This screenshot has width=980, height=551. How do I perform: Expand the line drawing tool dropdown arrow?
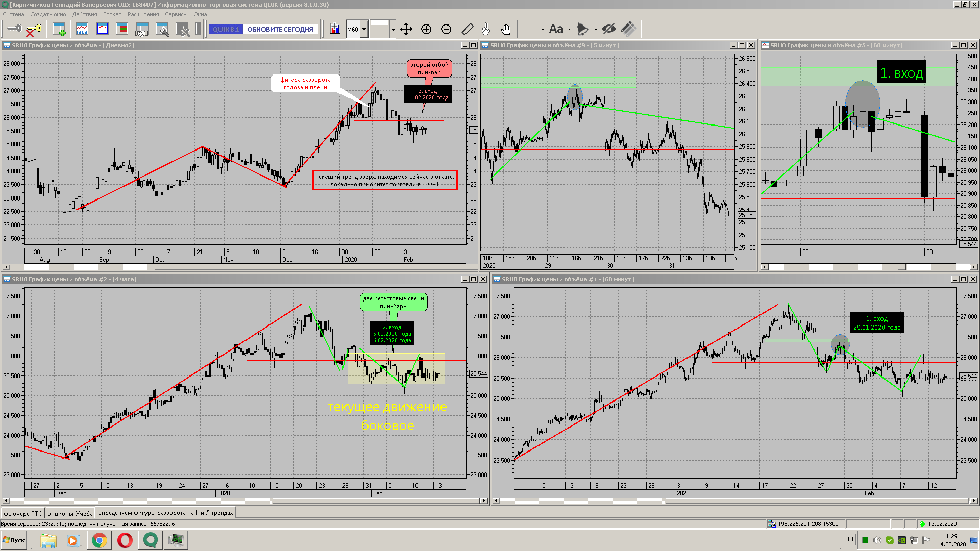coord(542,30)
